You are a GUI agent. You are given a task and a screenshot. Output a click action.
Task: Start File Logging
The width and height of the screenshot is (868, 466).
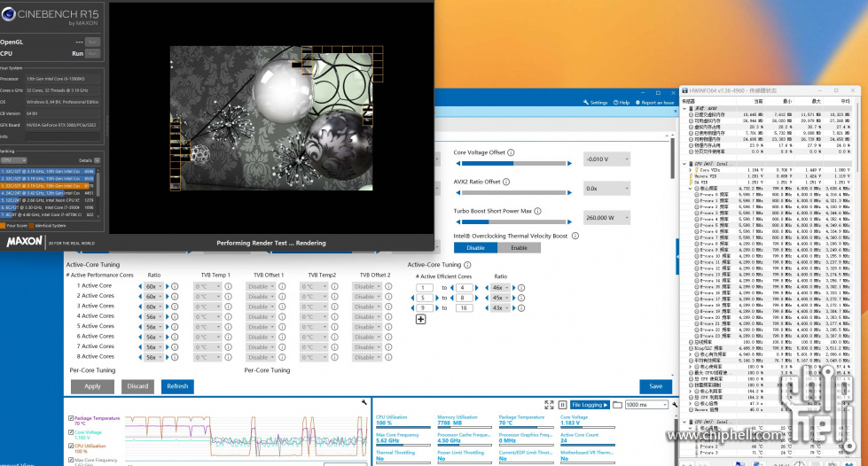[x=590, y=405]
